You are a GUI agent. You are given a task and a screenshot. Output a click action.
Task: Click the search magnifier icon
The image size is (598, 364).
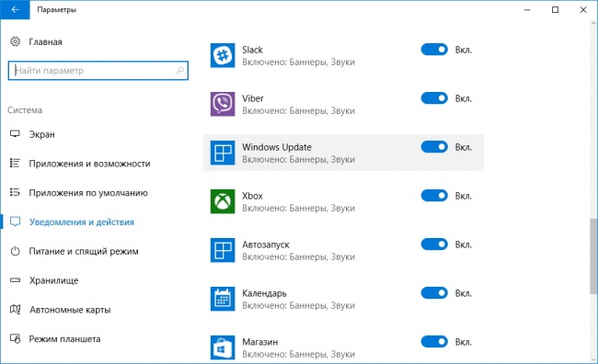180,70
